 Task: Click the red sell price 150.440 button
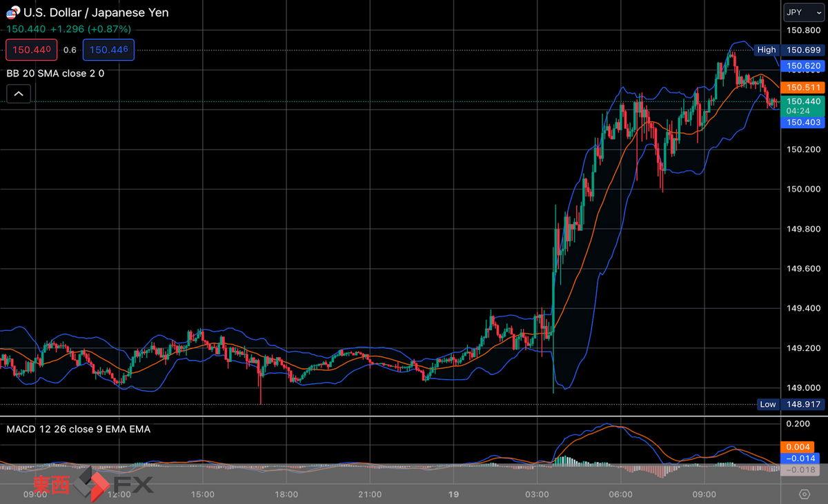pyautogui.click(x=32, y=50)
